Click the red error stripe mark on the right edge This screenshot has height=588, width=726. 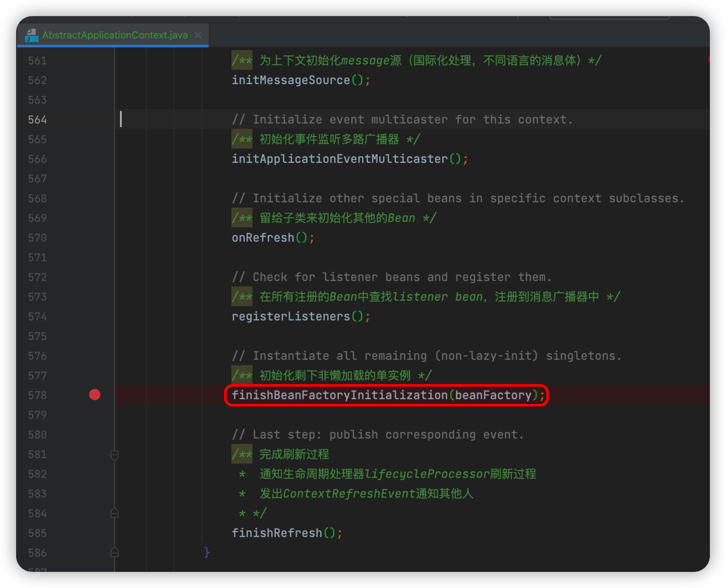coord(708,59)
